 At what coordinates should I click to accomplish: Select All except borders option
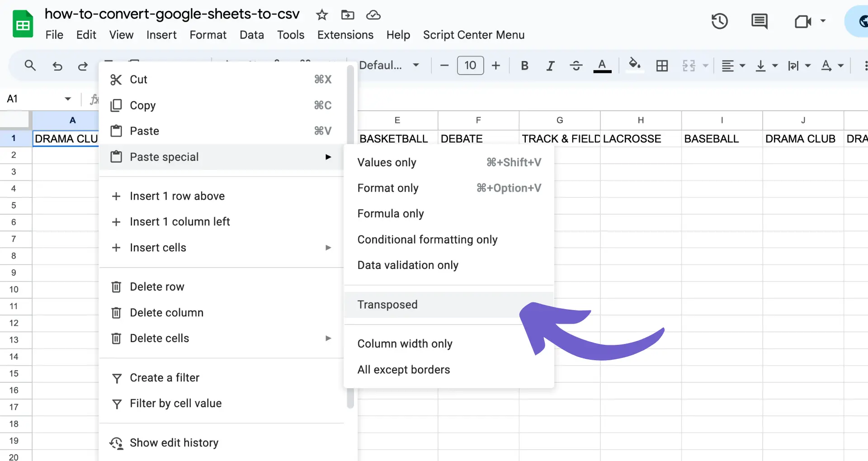(449, 370)
